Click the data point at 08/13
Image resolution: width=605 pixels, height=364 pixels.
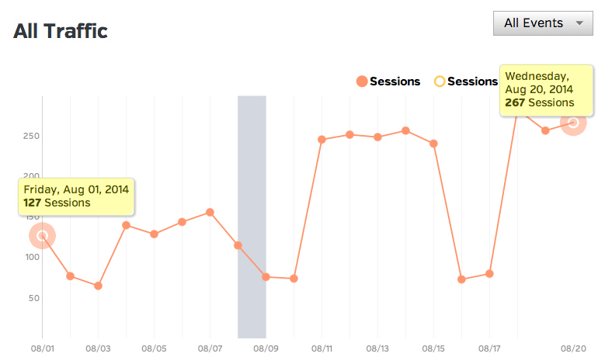[x=377, y=137]
